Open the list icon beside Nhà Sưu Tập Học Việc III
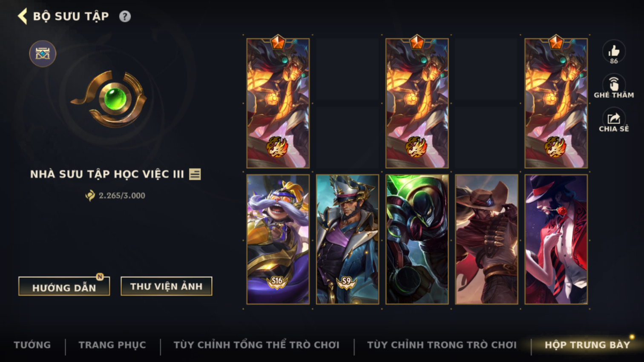Image resolution: width=644 pixels, height=362 pixels. [x=195, y=174]
